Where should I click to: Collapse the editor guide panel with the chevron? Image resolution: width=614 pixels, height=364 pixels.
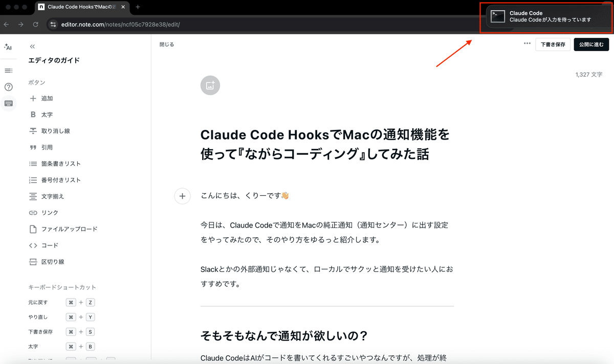[32, 46]
